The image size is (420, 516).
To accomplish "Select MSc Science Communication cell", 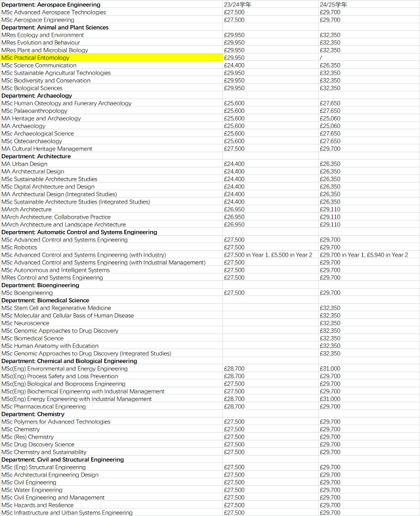I will tap(112, 65).
